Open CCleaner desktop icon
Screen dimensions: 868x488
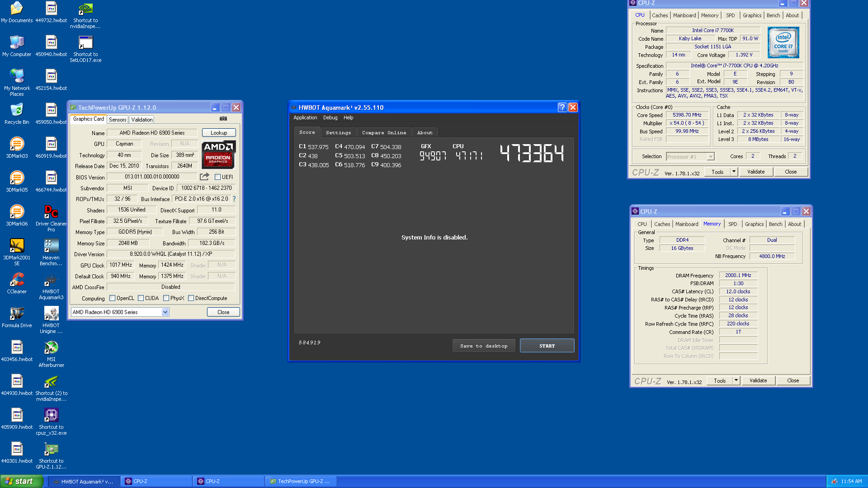[17, 283]
